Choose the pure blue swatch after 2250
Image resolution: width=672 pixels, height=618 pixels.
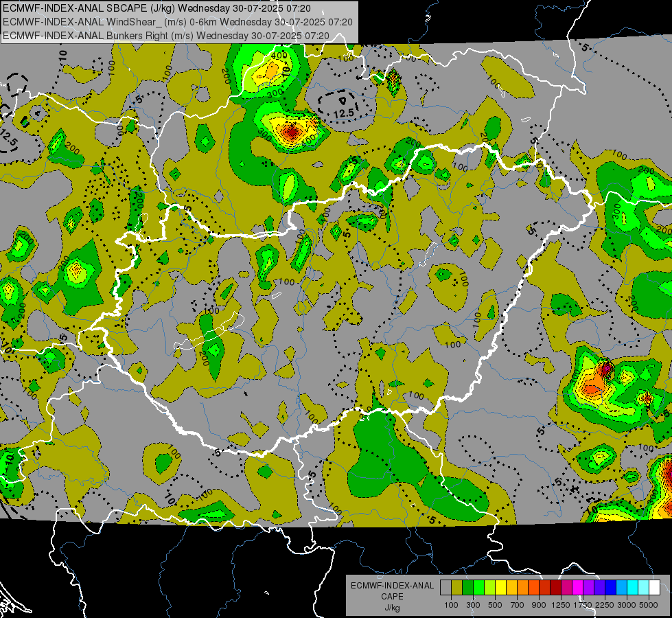pos(611,588)
